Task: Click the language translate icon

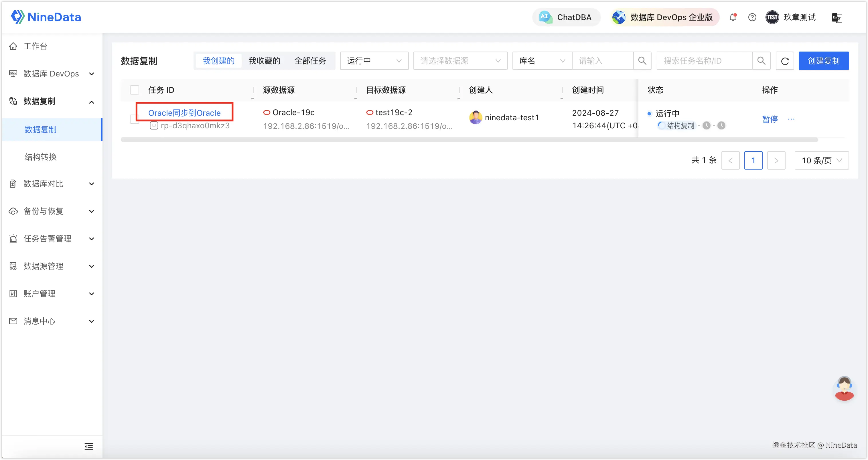Action: (x=837, y=17)
